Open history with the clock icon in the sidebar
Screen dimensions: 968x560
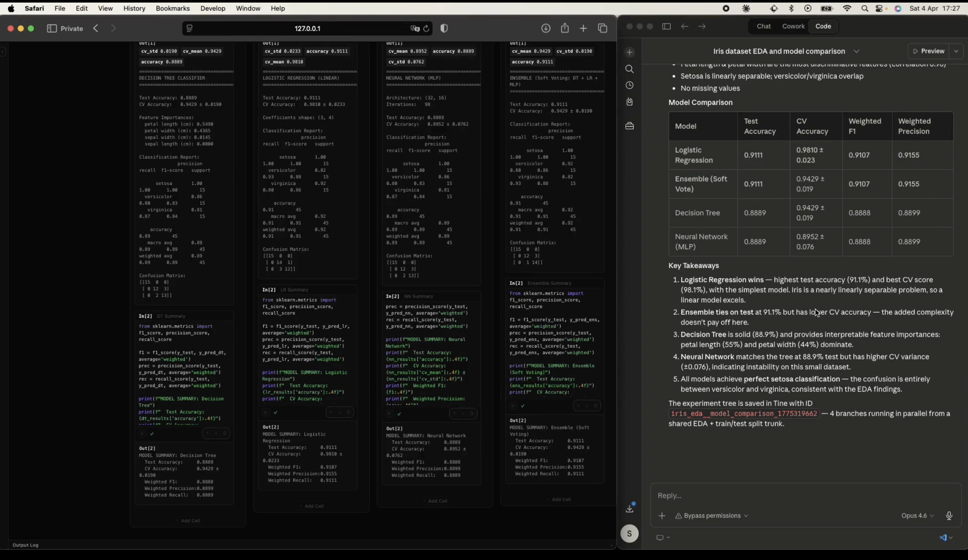tap(629, 85)
